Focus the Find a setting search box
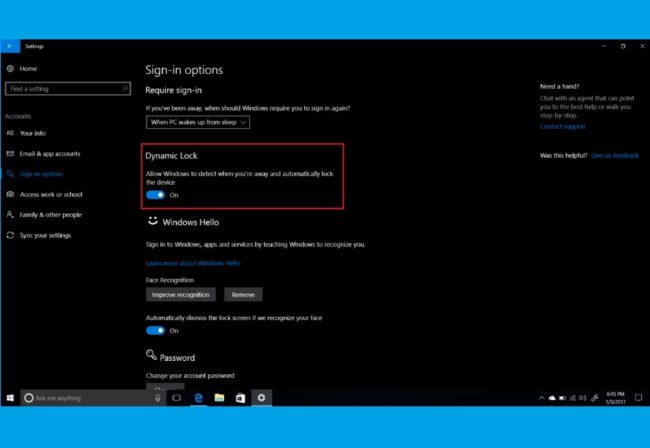Screen dimensions: 650x448 pos(68,89)
